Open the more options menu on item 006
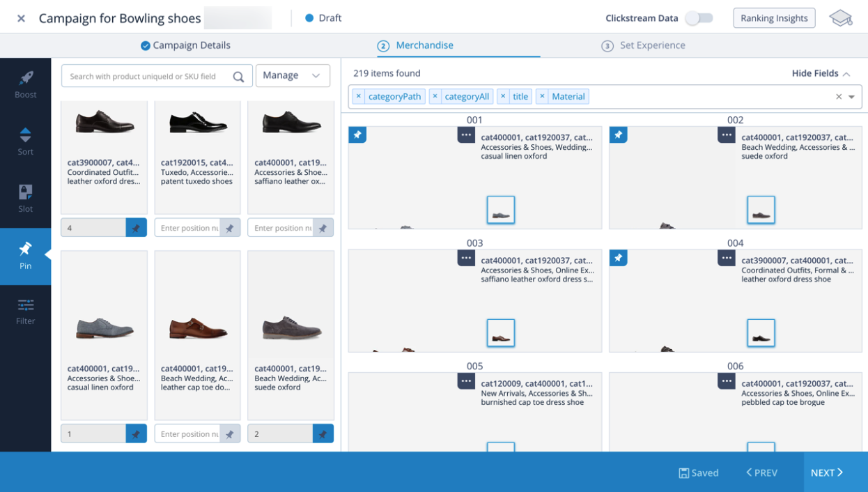 tap(727, 380)
